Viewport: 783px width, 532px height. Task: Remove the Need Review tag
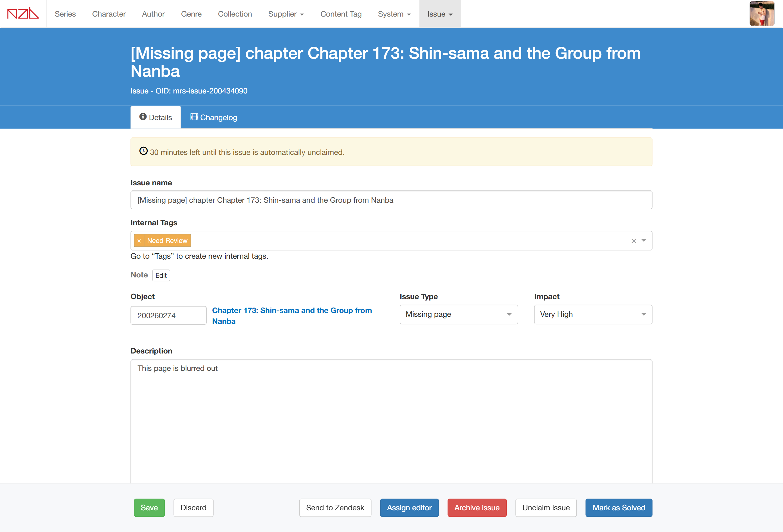[139, 241]
